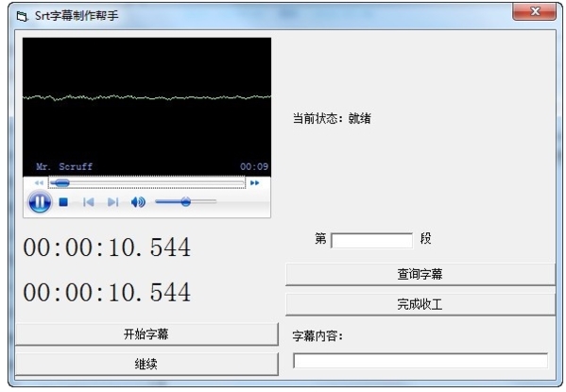This screenshot has height=392, width=566.
Task: Click the 00:09 elapsed time display
Action: pos(254,166)
